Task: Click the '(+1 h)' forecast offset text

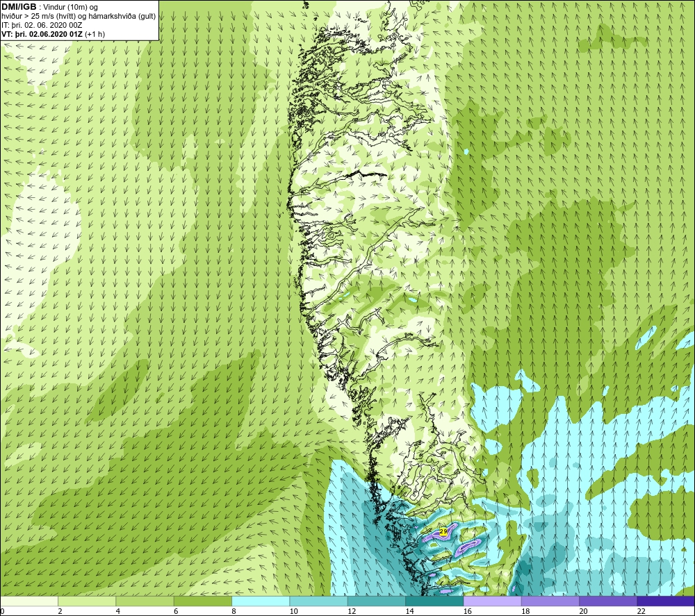Action: [95, 34]
